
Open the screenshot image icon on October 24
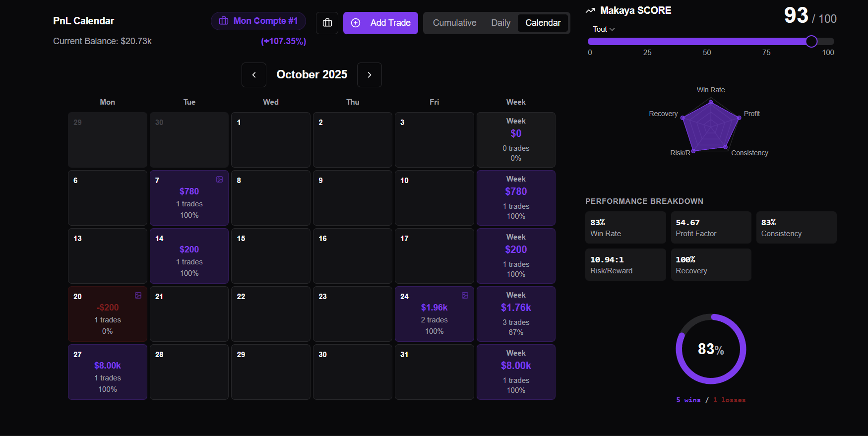point(465,296)
